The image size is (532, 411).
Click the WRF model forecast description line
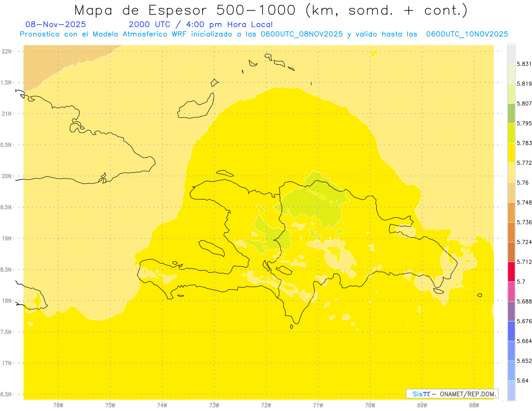(x=264, y=34)
